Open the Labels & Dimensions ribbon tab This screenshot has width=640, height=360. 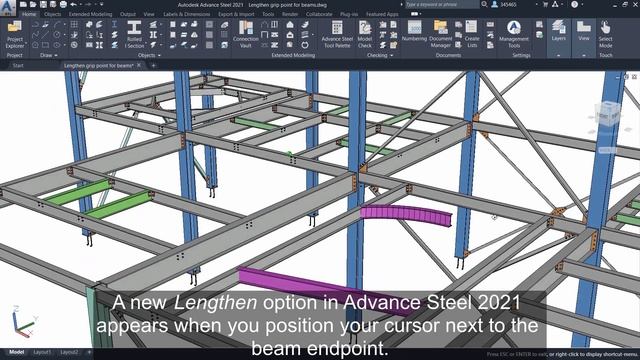187,14
